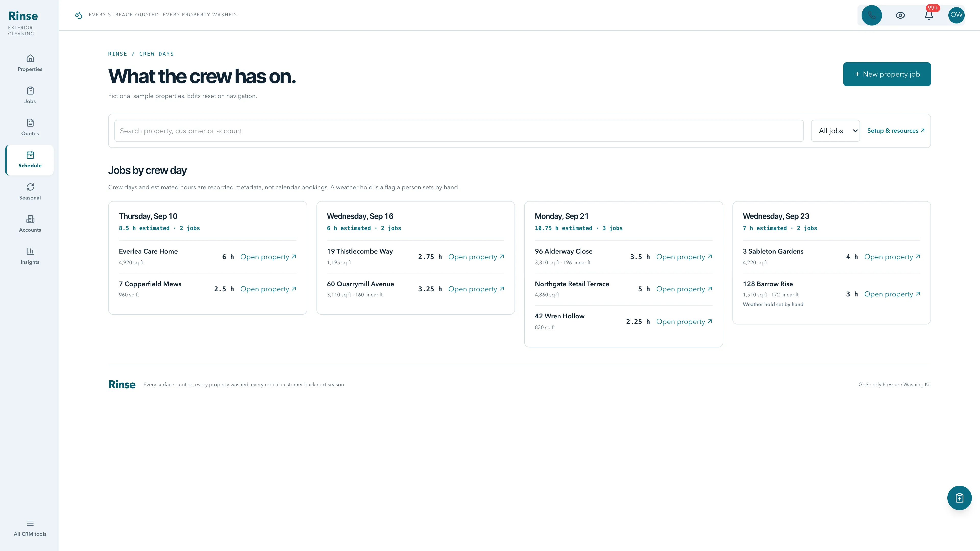Screen dimensions: 980x551
Task: Click the Wednesday, Sep 23 heading
Action: coord(776,216)
